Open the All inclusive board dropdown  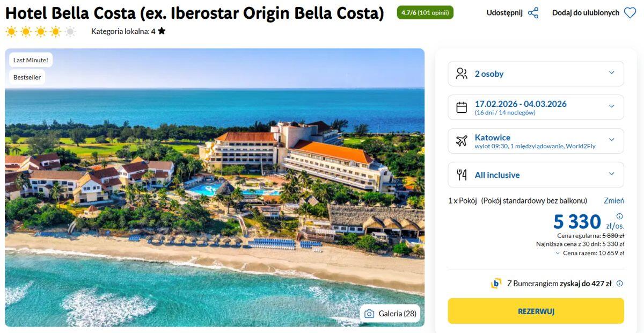611,175
